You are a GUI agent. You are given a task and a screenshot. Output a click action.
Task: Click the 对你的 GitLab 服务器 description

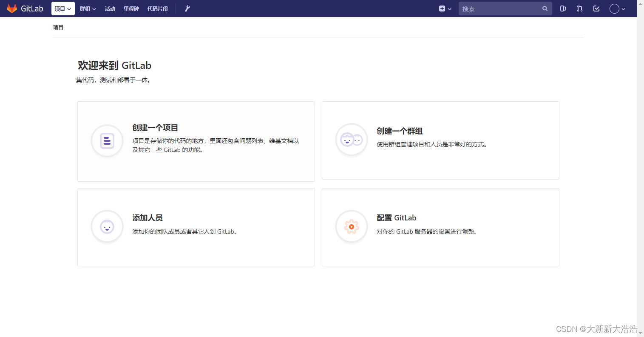tap(427, 231)
